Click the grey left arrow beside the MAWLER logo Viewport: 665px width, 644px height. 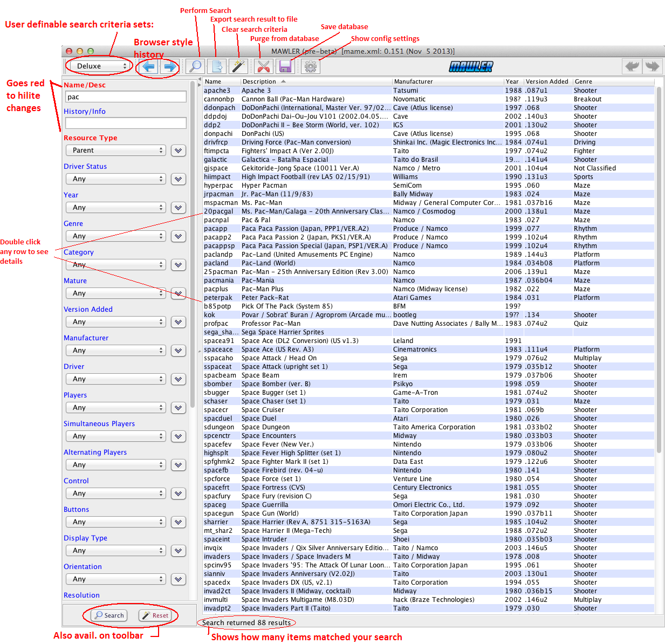(x=632, y=66)
